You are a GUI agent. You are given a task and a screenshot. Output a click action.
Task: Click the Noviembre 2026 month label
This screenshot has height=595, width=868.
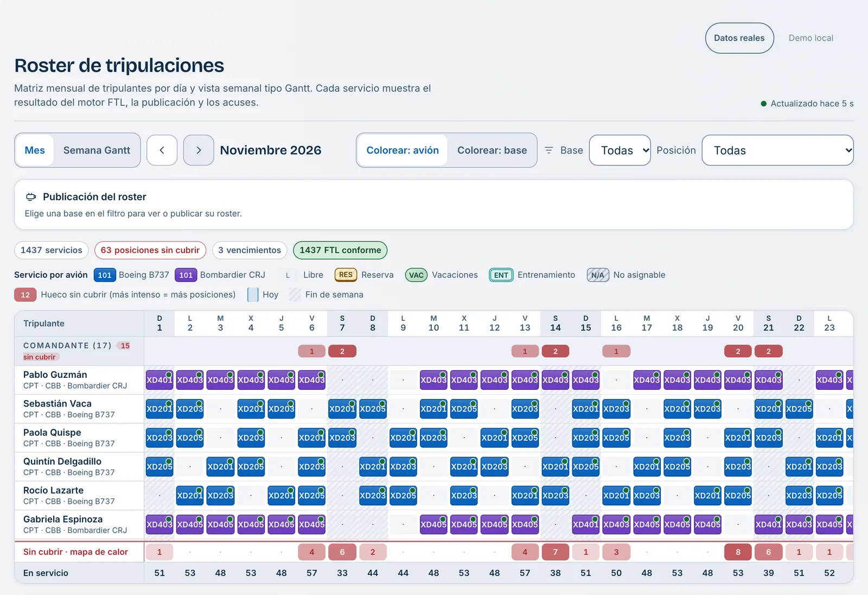[x=271, y=150]
